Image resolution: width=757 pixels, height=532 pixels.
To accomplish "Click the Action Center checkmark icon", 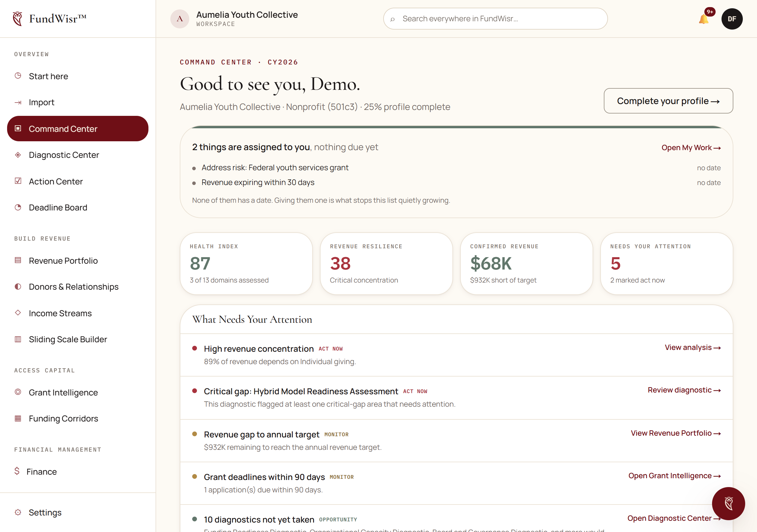I will [x=18, y=181].
